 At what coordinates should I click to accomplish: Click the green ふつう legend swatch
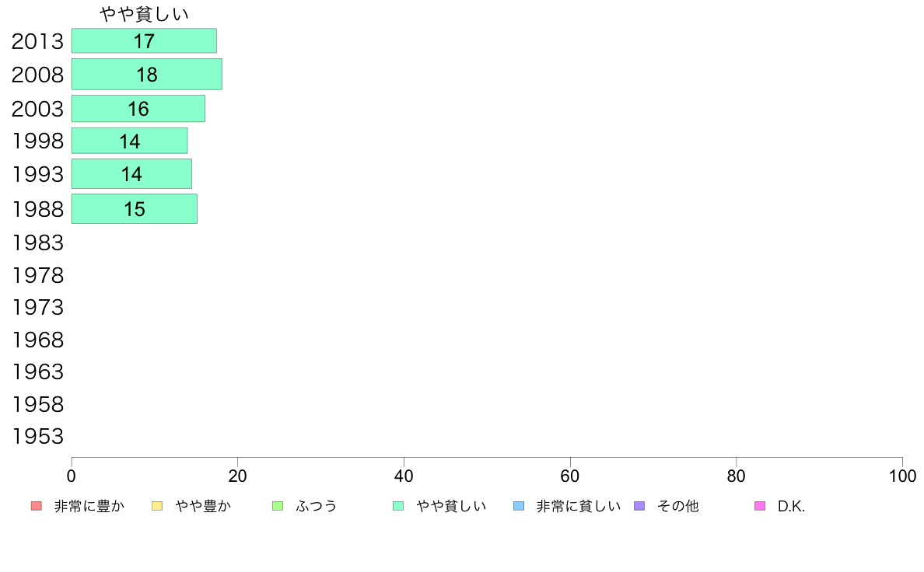pos(278,506)
